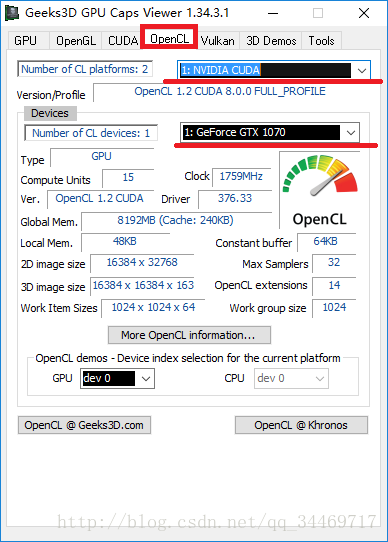Viewport: 388px width, 542px height.
Task: Click the OpenCL extensions value 14
Action: click(x=334, y=285)
